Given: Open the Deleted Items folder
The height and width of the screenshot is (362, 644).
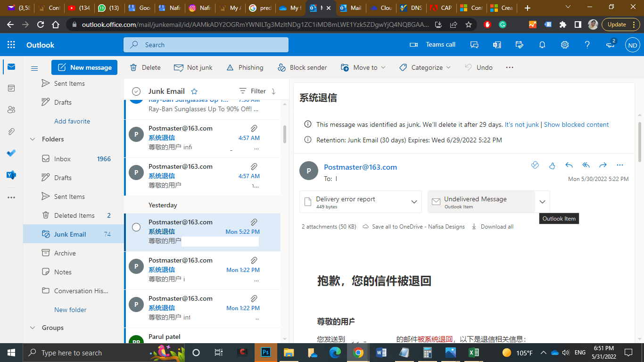Looking at the screenshot, I should coord(74,215).
